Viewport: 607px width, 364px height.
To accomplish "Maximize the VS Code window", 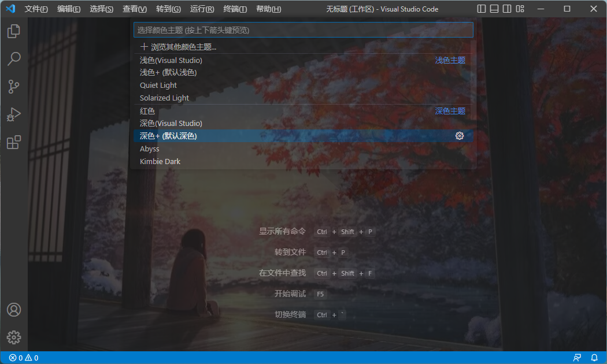I will point(567,9).
